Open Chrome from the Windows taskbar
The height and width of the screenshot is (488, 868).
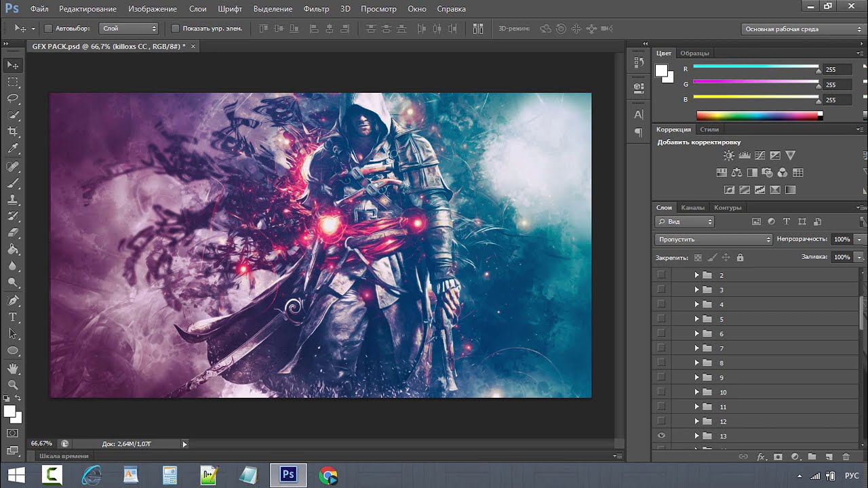328,475
